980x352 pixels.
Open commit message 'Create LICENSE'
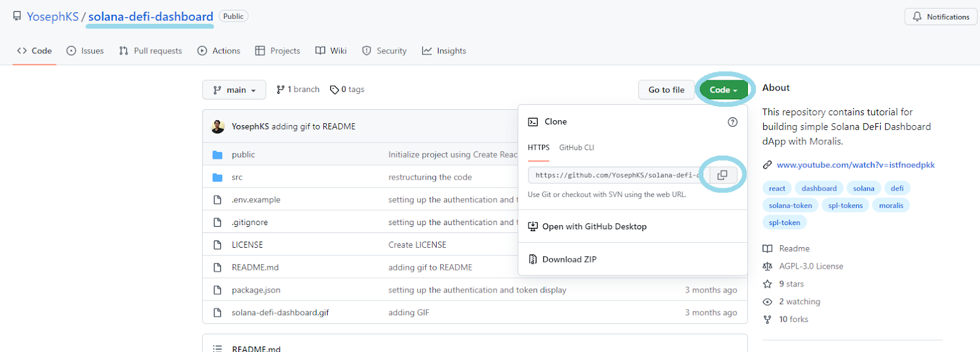(417, 245)
